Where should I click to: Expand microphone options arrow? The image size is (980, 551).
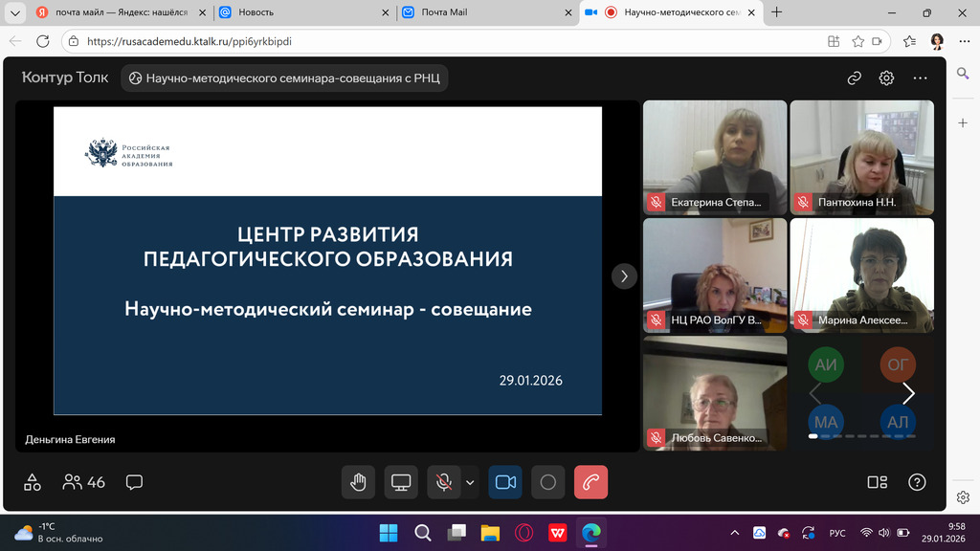click(x=470, y=482)
